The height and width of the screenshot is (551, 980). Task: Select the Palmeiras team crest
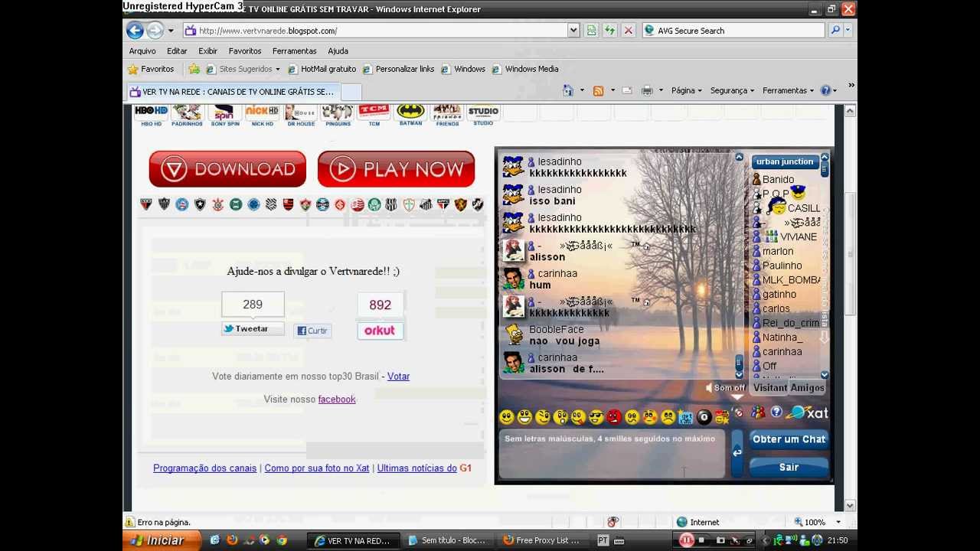point(374,204)
